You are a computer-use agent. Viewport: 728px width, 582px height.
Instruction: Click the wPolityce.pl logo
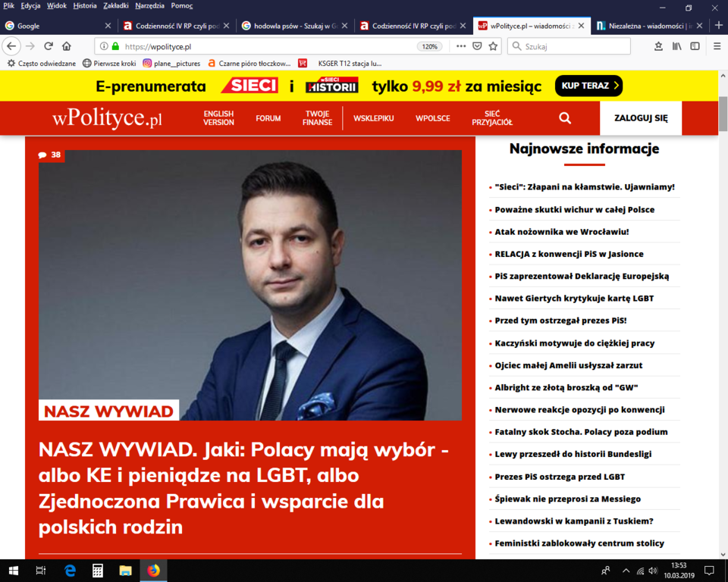(x=107, y=118)
